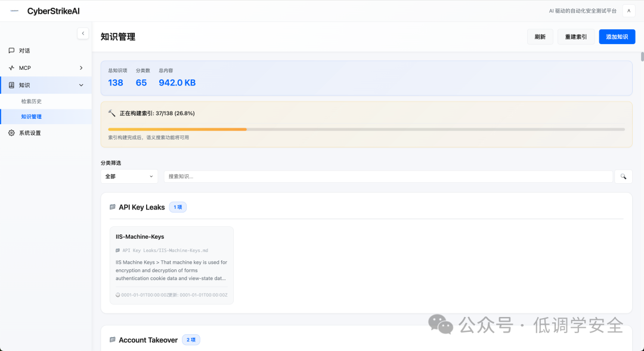
Task: Select the 知识管理 submenu item
Action: (46, 116)
